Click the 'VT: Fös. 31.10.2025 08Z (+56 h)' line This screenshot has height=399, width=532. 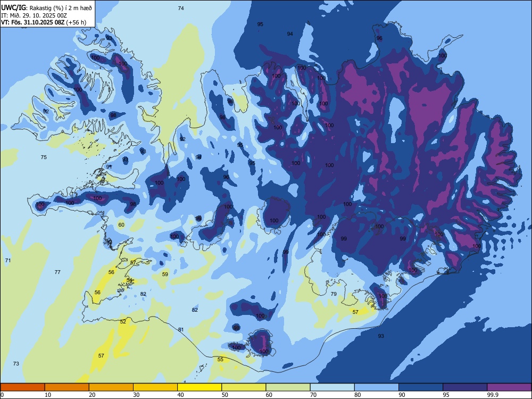coord(44,22)
